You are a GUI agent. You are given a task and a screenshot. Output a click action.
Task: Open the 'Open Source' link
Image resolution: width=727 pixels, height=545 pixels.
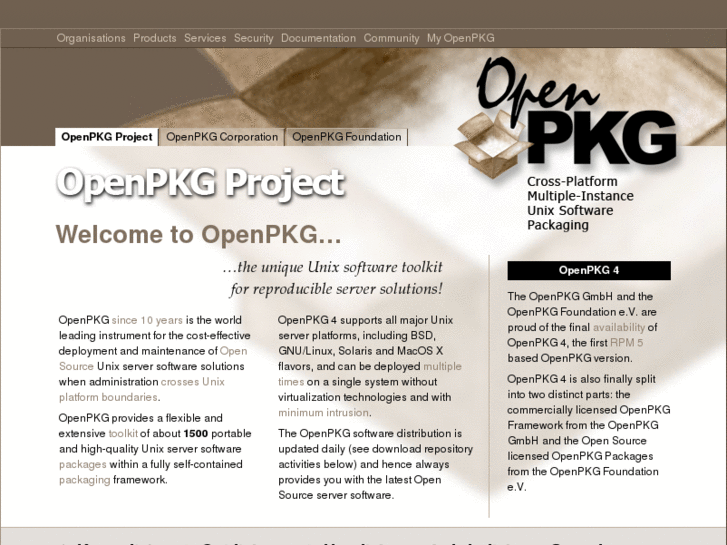(233, 351)
